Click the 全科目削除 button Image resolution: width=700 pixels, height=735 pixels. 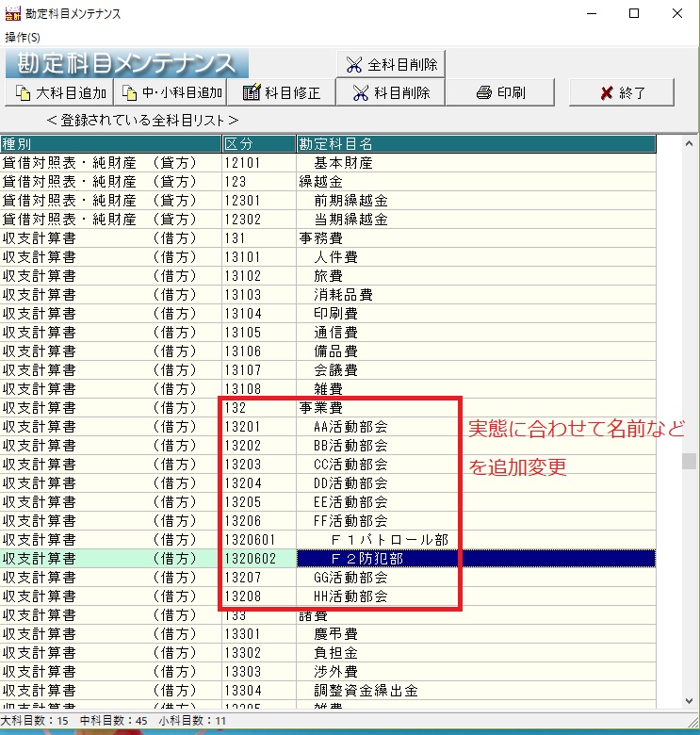tap(391, 64)
